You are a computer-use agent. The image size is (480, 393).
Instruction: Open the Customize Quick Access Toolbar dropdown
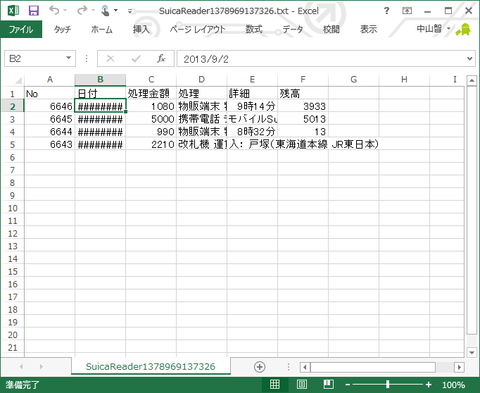130,11
